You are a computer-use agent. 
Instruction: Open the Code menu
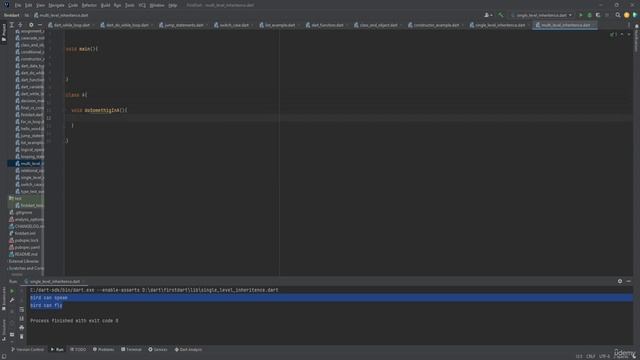click(73, 5)
